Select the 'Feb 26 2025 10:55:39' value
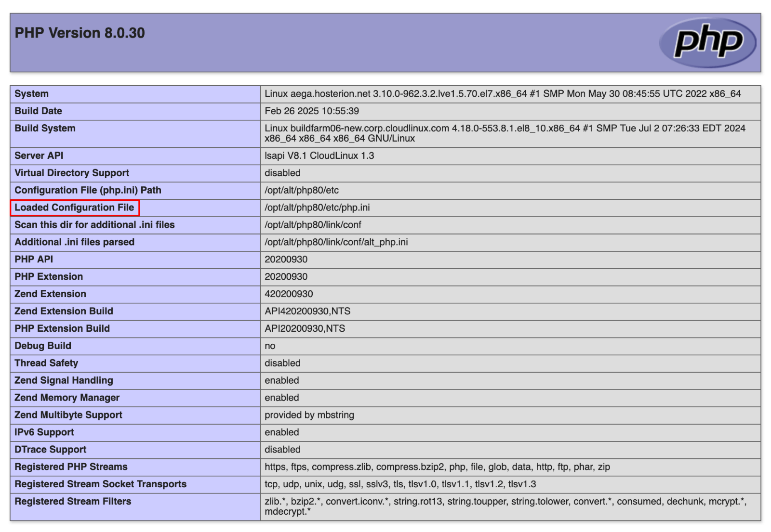The height and width of the screenshot is (532, 771). [x=312, y=111]
